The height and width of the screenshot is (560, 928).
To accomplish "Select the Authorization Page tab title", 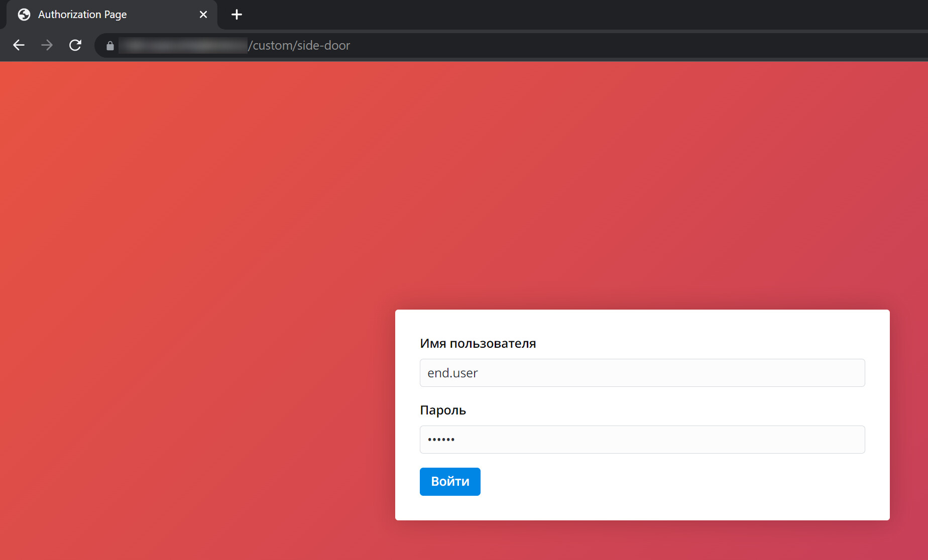I will [82, 15].
